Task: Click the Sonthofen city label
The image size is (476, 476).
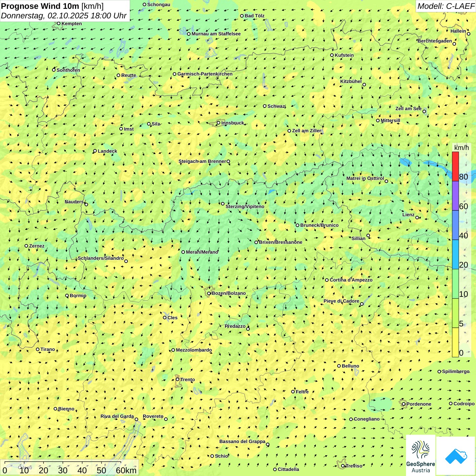Action: (68, 70)
